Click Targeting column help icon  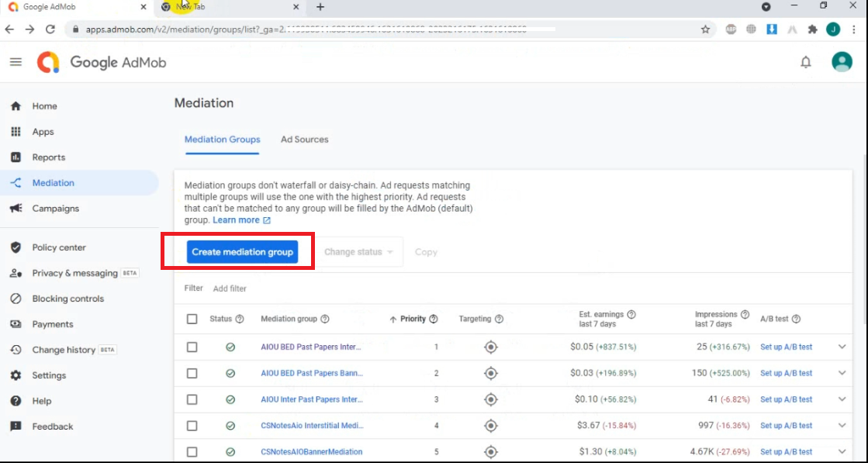(x=500, y=319)
